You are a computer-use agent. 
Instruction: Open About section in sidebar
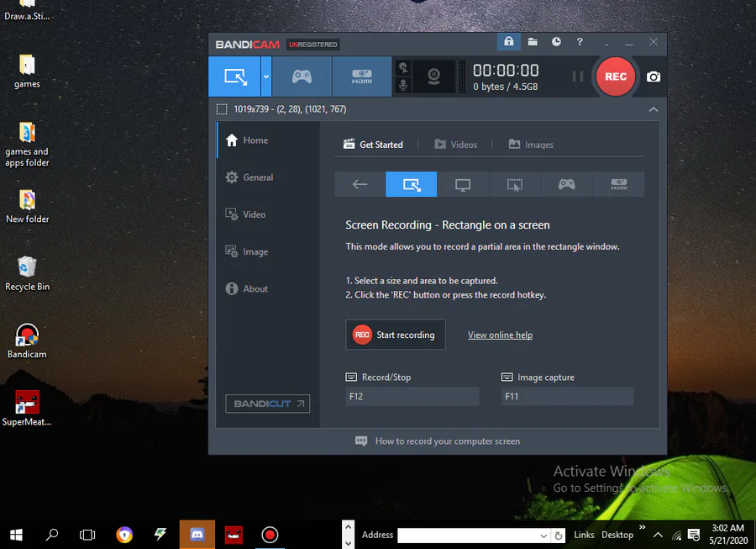pyautogui.click(x=268, y=288)
